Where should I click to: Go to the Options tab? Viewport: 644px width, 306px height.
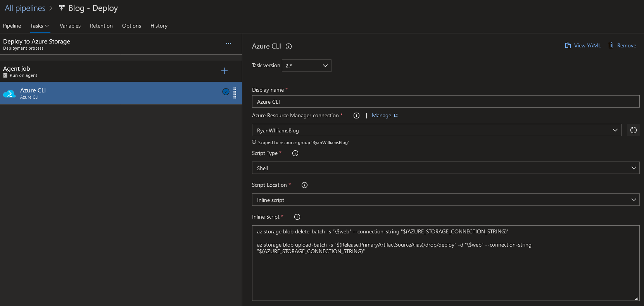[131, 26]
